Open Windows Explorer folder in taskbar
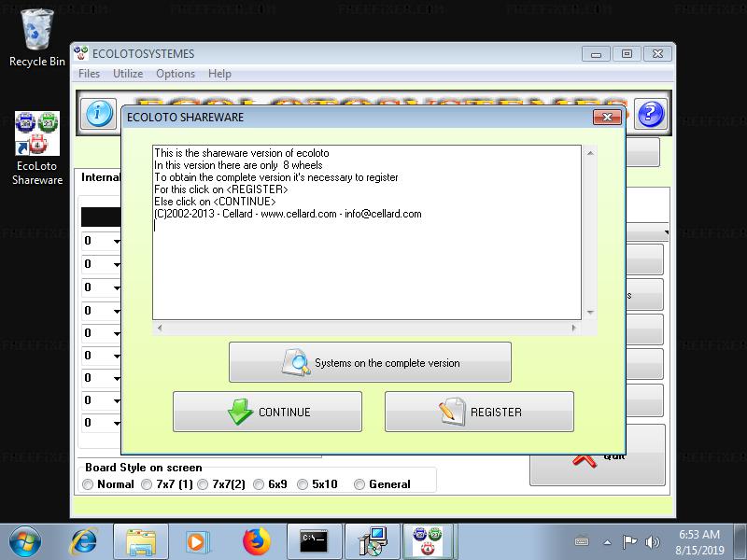The height and width of the screenshot is (560, 747). (x=141, y=542)
